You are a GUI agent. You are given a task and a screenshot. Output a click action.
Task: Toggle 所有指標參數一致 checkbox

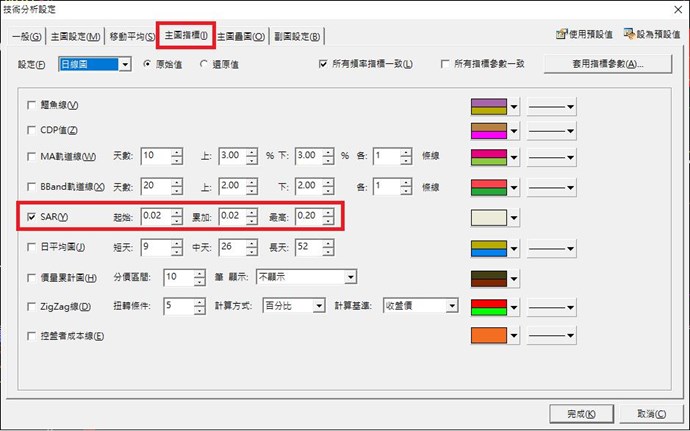coord(445,65)
